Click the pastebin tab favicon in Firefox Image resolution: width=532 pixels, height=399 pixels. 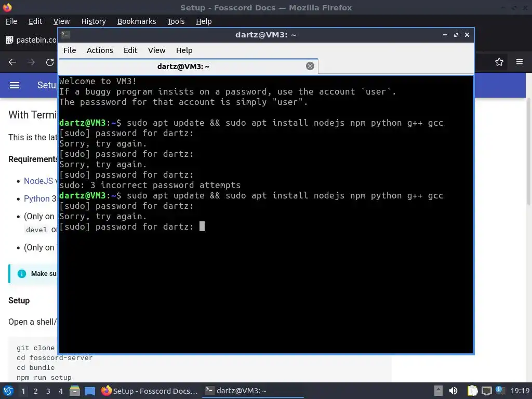(x=9, y=40)
